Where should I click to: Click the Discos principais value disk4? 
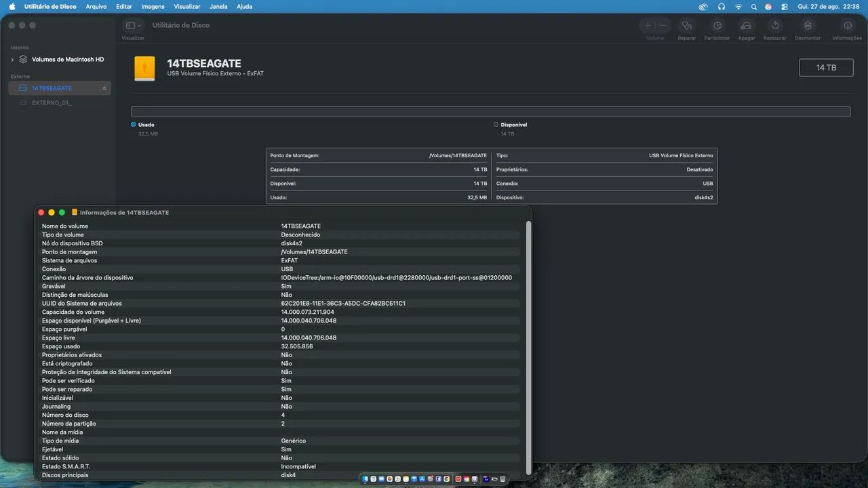288,475
